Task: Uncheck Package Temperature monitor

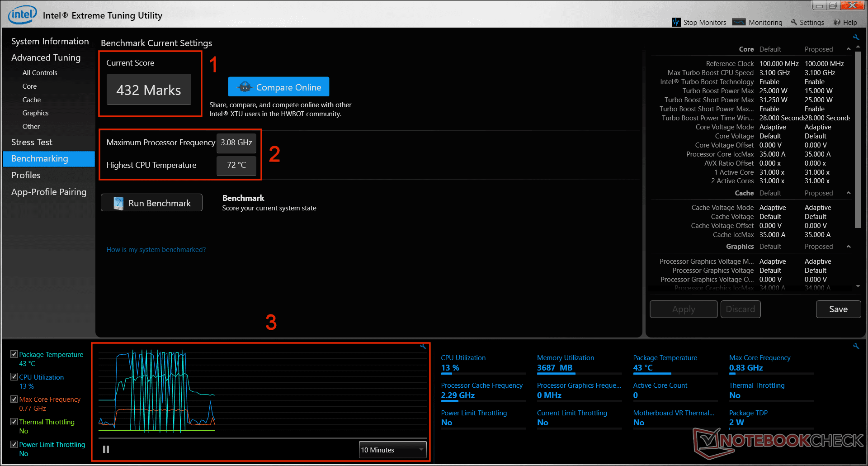Action: tap(14, 354)
